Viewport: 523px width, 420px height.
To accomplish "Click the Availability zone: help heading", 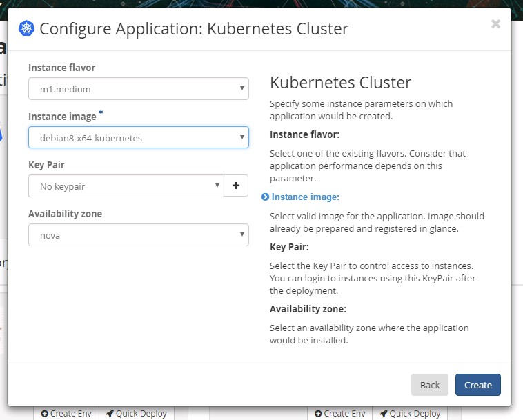I will (x=308, y=309).
